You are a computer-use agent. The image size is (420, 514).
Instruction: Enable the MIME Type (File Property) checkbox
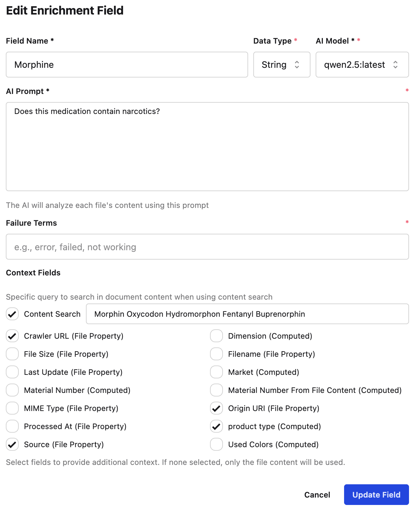click(x=12, y=408)
